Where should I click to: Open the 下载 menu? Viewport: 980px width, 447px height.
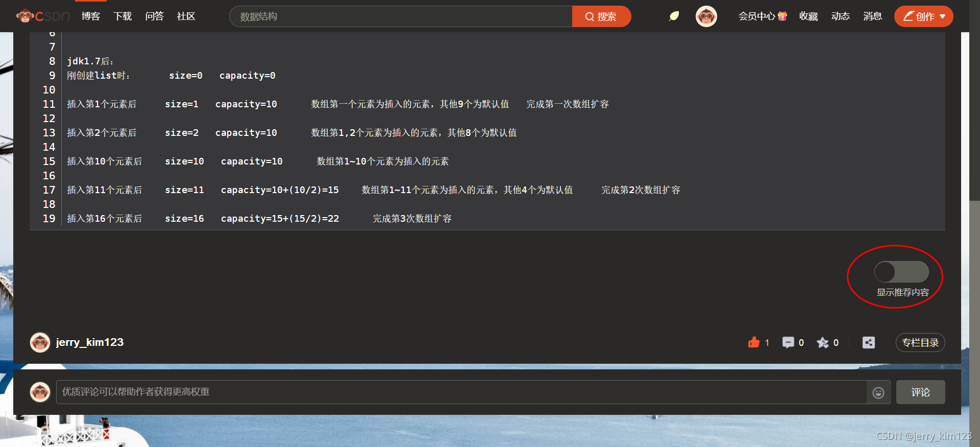[x=122, y=16]
